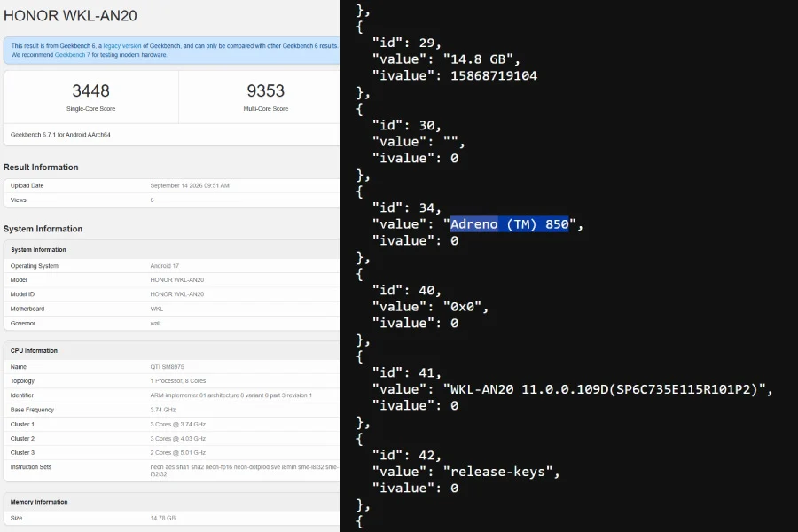Click the Multi-Core Score label
The width and height of the screenshot is (798, 532).
(266, 109)
